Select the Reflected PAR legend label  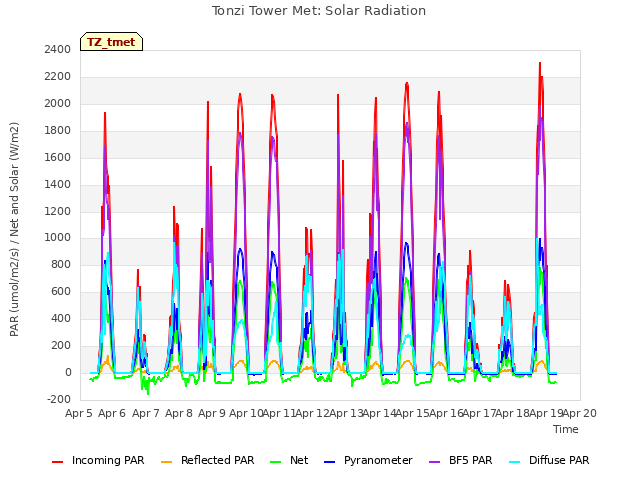tap(218, 460)
